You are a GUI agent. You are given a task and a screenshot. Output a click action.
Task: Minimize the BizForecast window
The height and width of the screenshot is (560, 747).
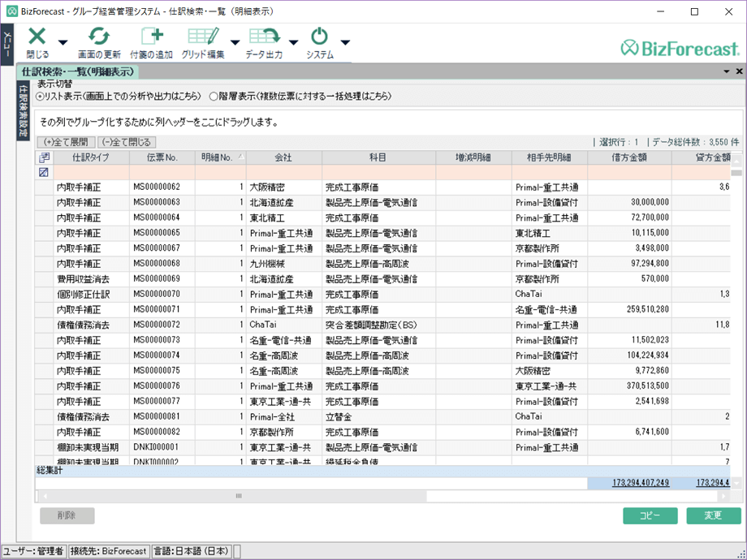point(660,12)
